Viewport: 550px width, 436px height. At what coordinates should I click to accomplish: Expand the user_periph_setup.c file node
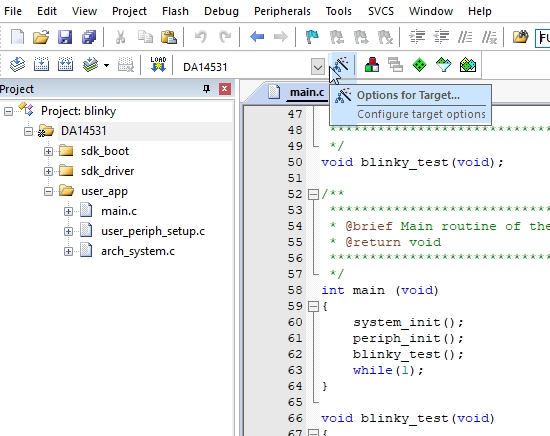coord(68,232)
